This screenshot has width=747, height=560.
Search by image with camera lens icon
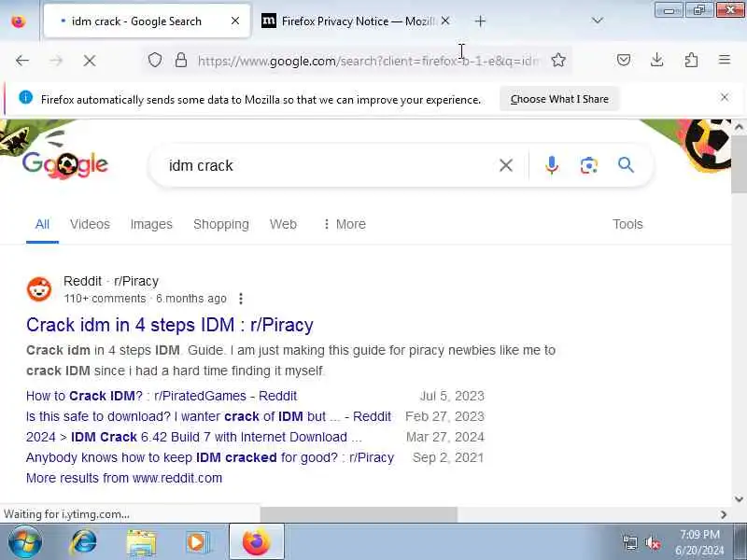589,165
